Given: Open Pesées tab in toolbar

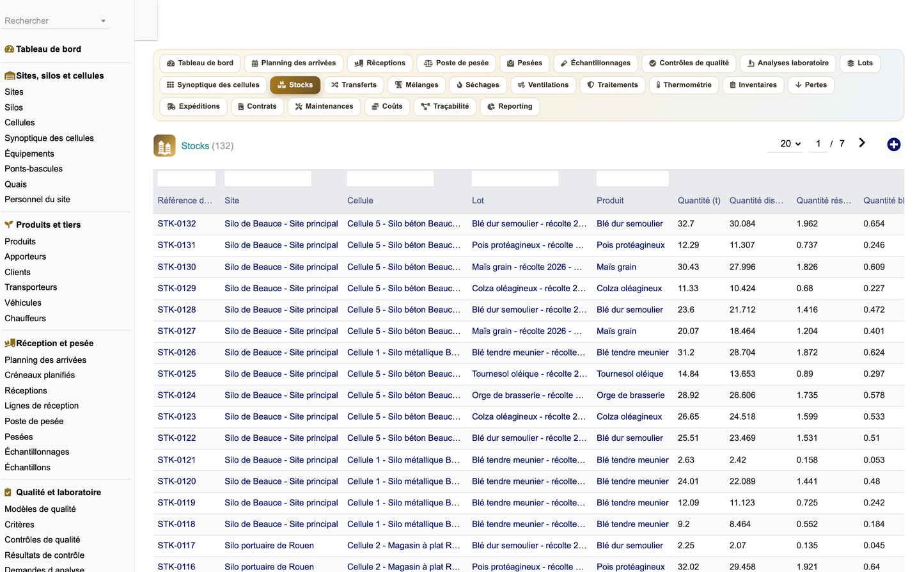Looking at the screenshot, I should pos(524,63).
